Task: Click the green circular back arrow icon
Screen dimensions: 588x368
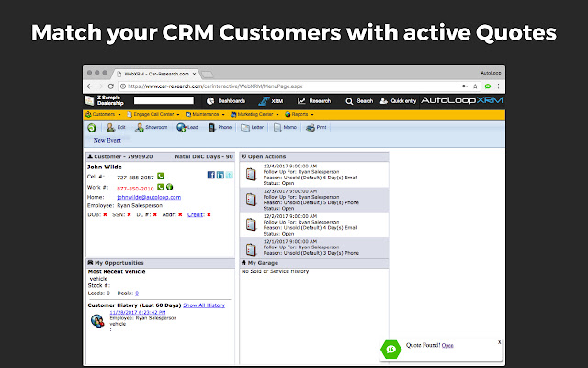Action: click(x=92, y=128)
